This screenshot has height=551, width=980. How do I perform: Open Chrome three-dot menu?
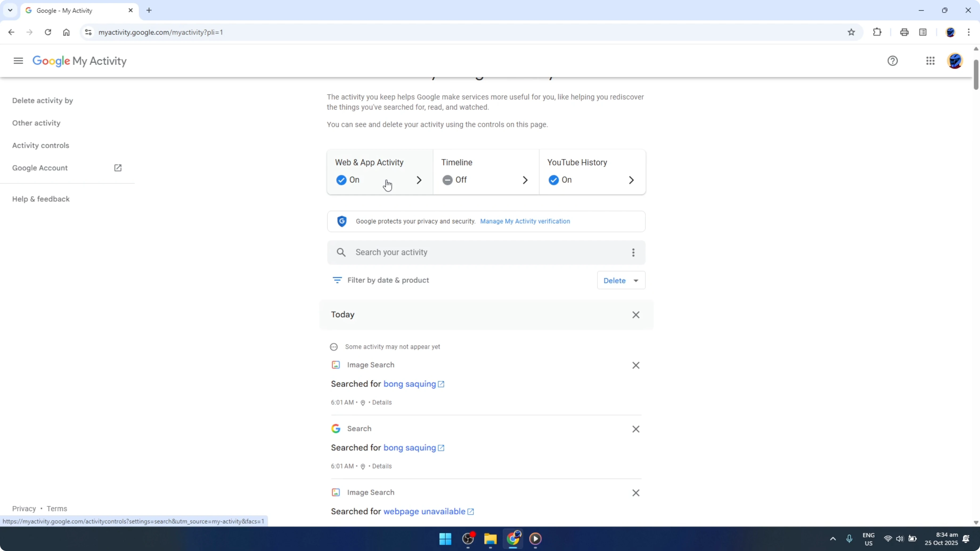[969, 32]
